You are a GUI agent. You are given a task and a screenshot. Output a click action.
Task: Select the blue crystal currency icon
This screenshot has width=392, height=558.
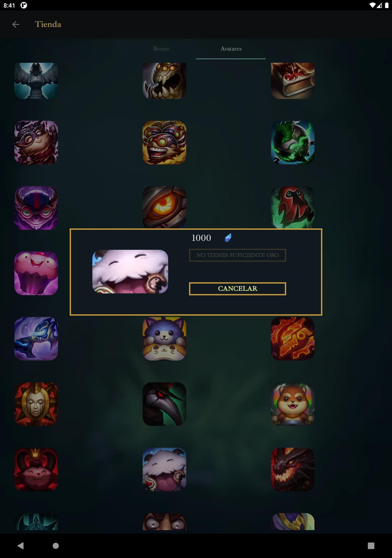coord(228,238)
